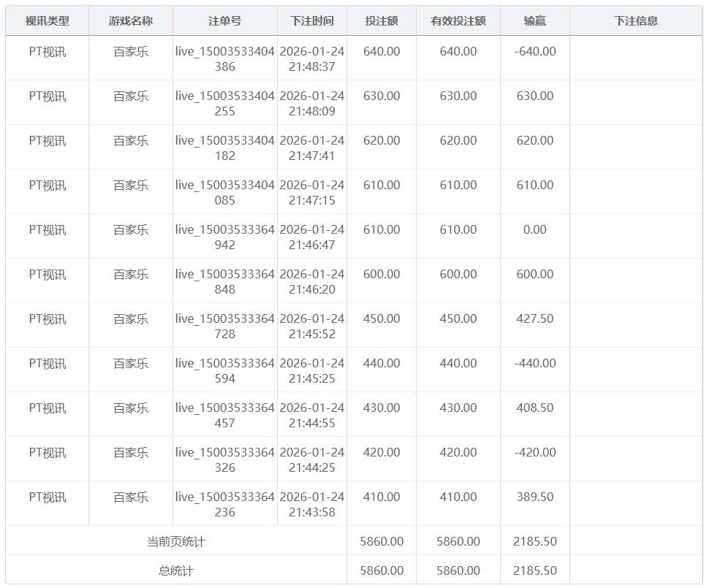Click the 输赢 column header
This screenshot has height=588, width=704.
(x=534, y=21)
